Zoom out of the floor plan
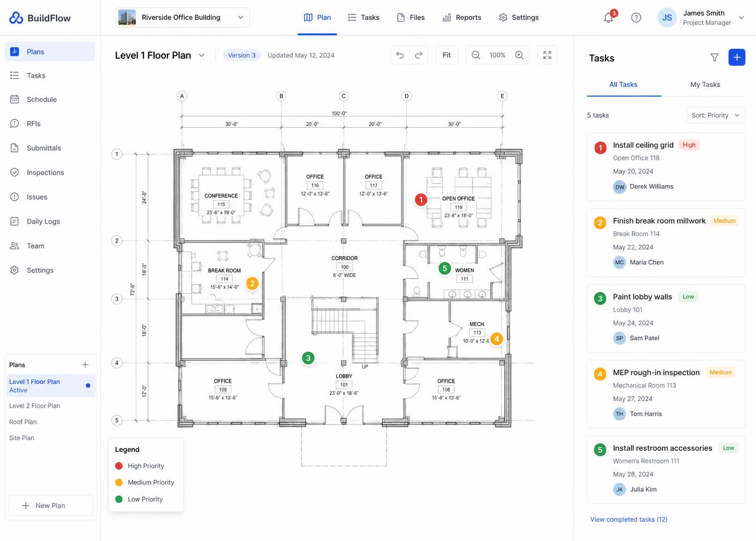 coord(476,55)
